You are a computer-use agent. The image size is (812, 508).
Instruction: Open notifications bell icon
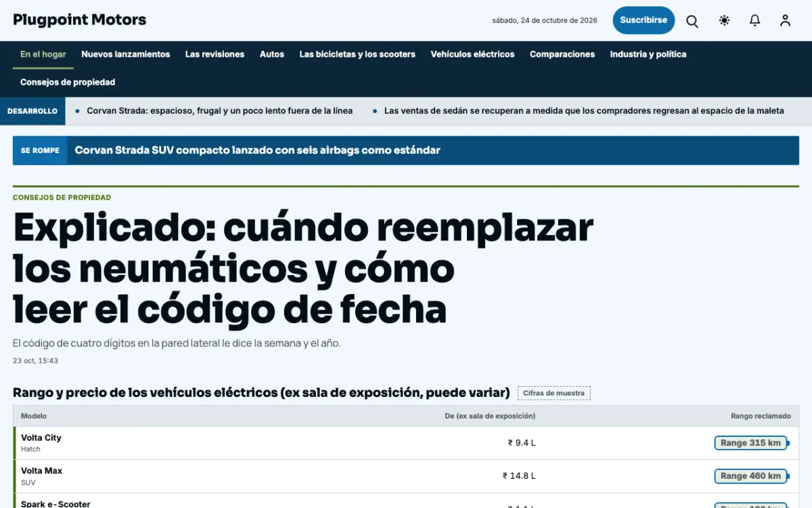(754, 21)
